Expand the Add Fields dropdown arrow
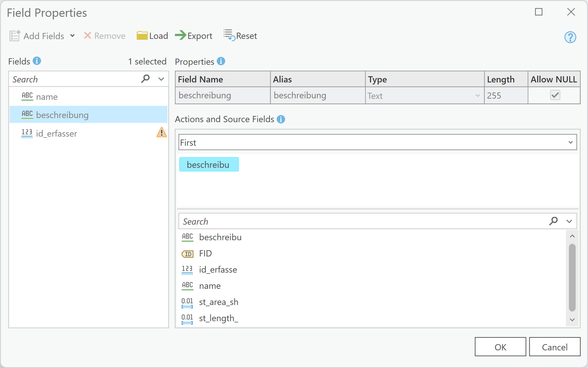Image resolution: width=588 pixels, height=368 pixels. pos(72,36)
